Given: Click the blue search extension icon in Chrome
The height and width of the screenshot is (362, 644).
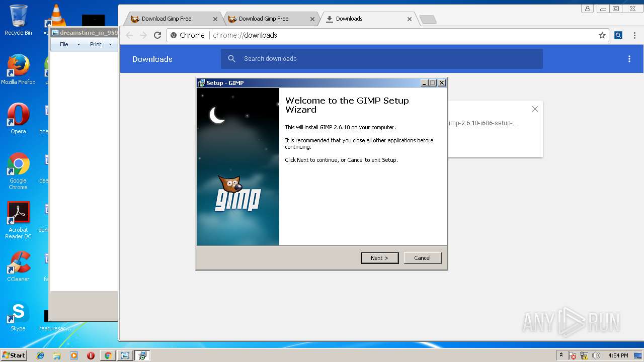Looking at the screenshot, I should (618, 35).
